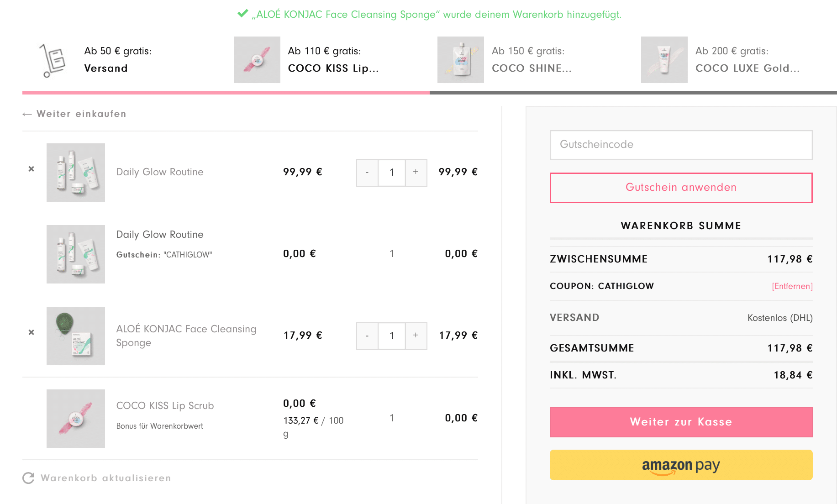Apply the voucher with Gutschein anwenden
The height and width of the screenshot is (504, 837).
coord(681,188)
